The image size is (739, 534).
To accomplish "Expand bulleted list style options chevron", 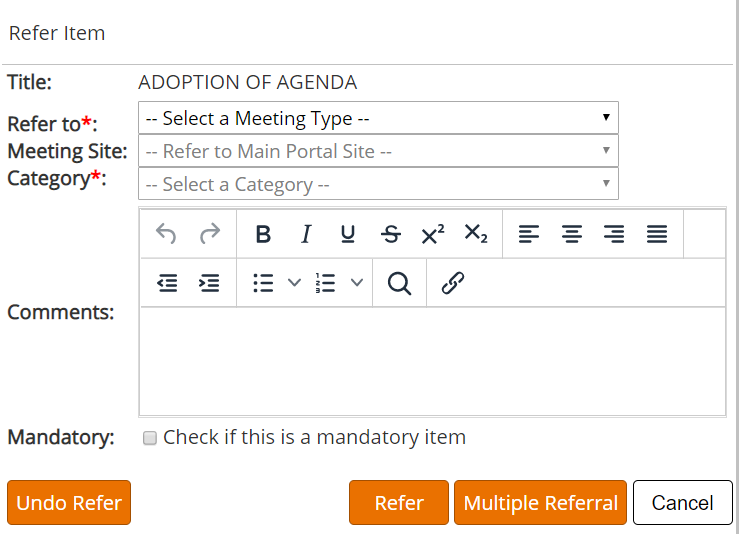I will pos(294,283).
